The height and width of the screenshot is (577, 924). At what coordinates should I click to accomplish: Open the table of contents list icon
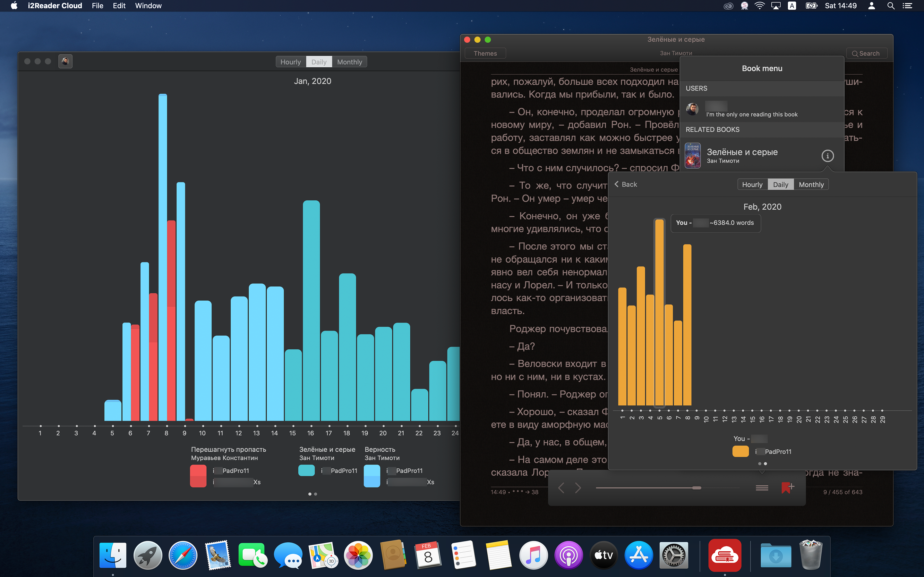[762, 488]
